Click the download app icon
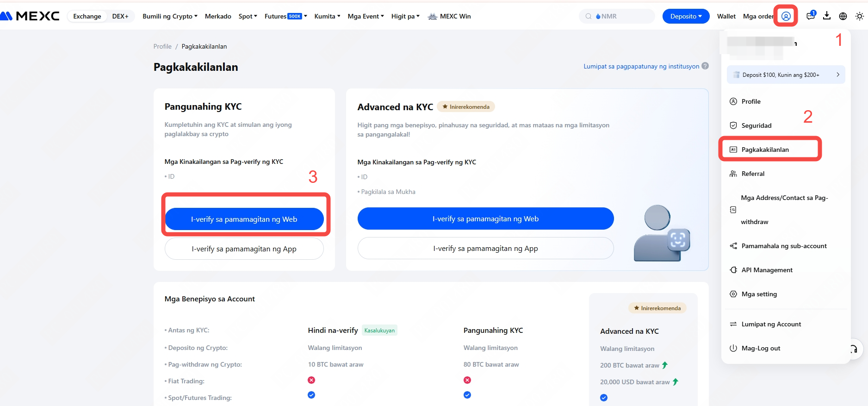868x406 pixels. click(x=827, y=16)
